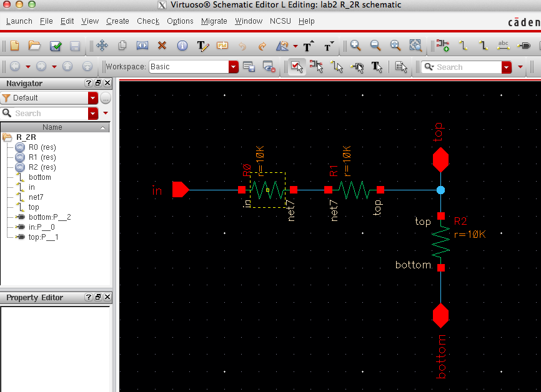Click the Undo icon

tap(241, 46)
